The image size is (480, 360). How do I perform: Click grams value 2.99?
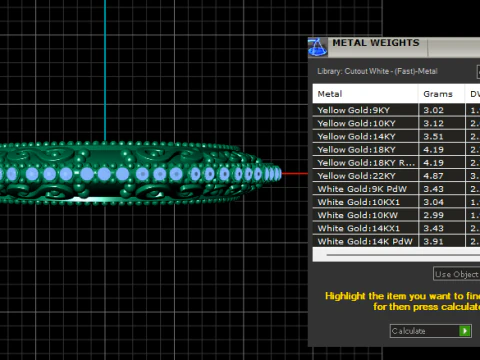(x=433, y=215)
